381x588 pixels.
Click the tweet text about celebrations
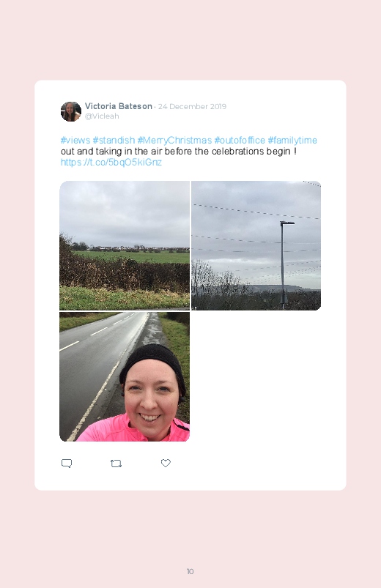point(179,152)
